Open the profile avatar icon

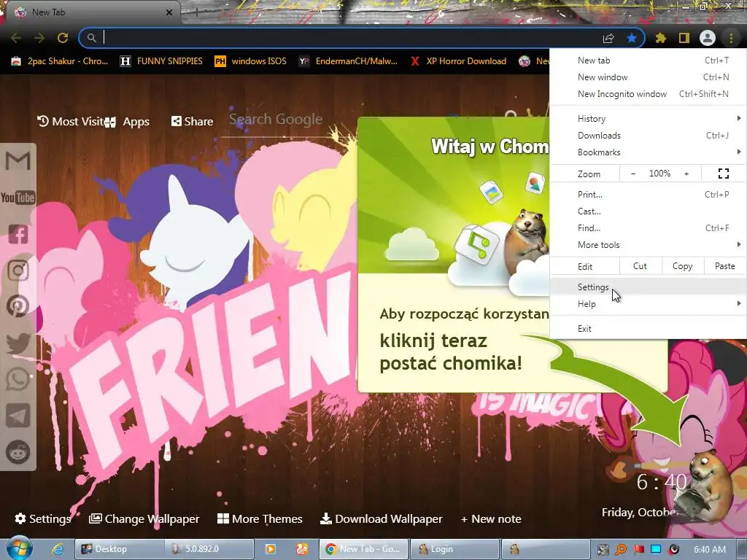[708, 38]
